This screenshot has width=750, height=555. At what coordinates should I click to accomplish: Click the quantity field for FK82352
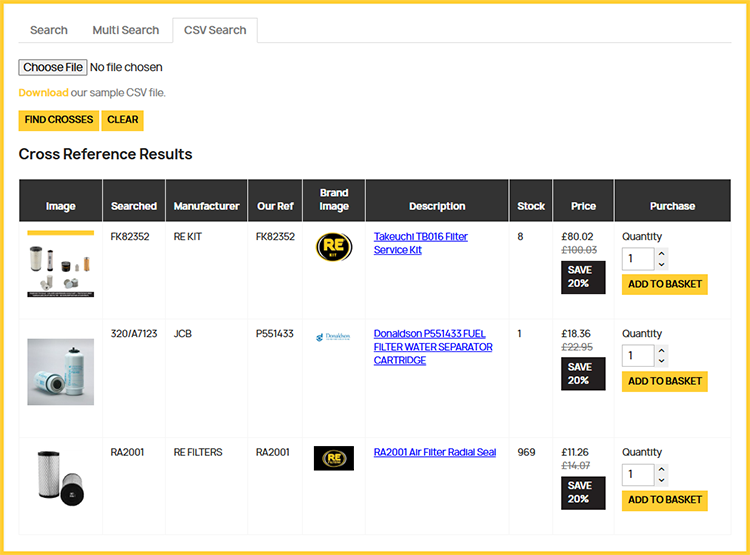(x=638, y=259)
